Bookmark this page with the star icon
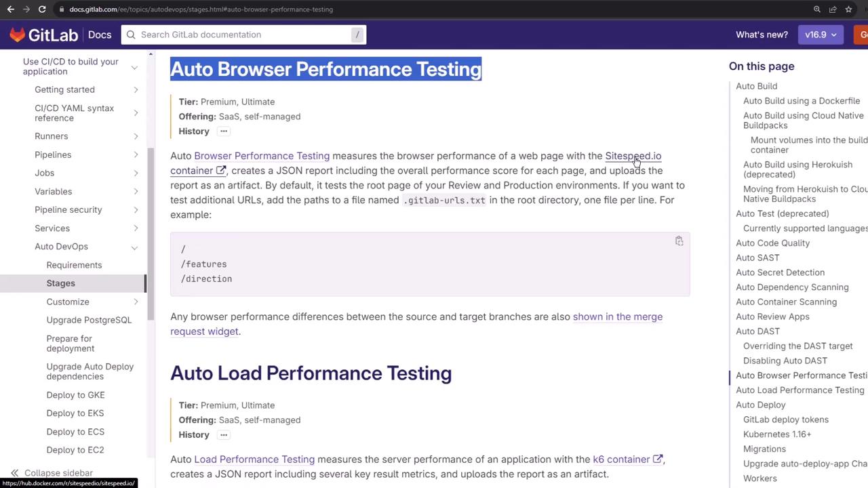Image resolution: width=868 pixels, height=488 pixels. click(848, 9)
